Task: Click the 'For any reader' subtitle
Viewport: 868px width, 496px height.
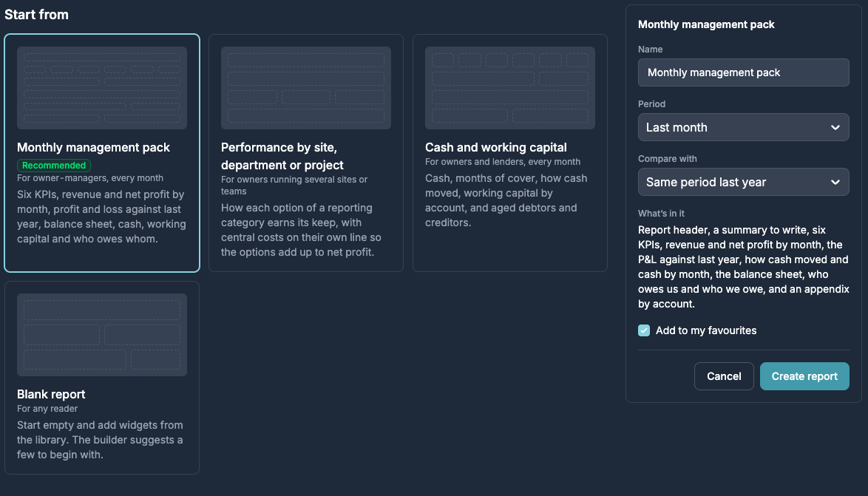Action: click(x=47, y=409)
